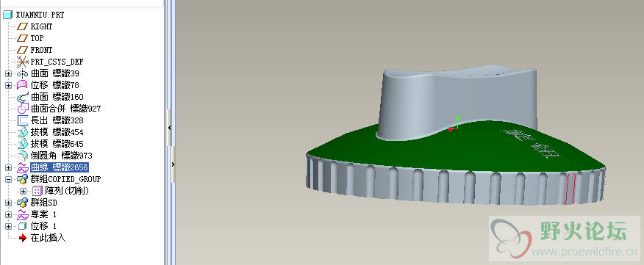Click the 在此插入 insert-here marker
This screenshot has width=644, height=265.
tap(48, 238)
